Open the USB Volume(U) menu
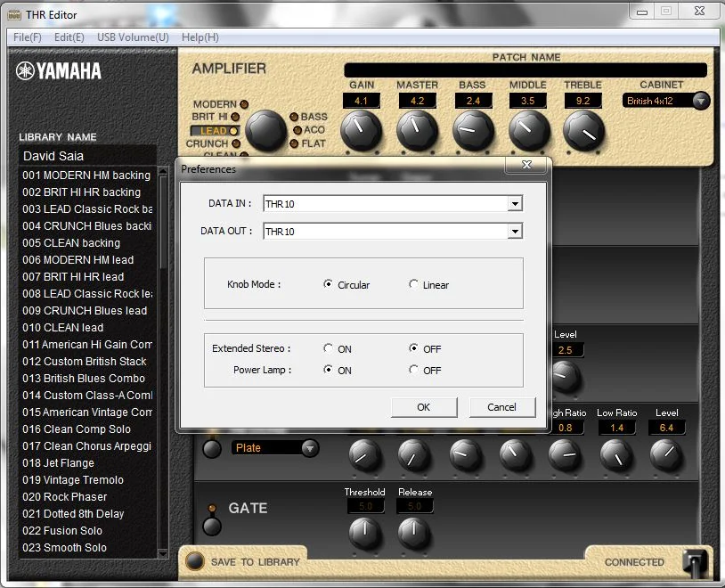The height and width of the screenshot is (588, 725). point(133,37)
